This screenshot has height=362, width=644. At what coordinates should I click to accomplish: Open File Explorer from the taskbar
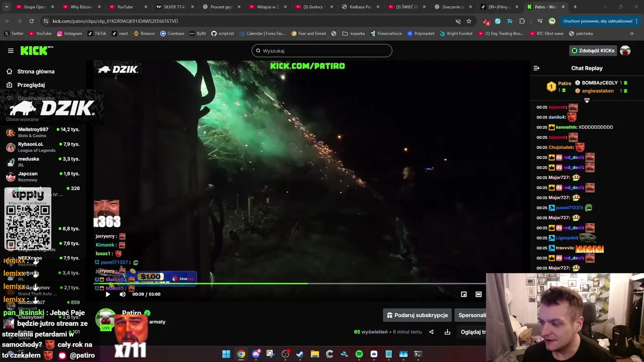point(314,354)
